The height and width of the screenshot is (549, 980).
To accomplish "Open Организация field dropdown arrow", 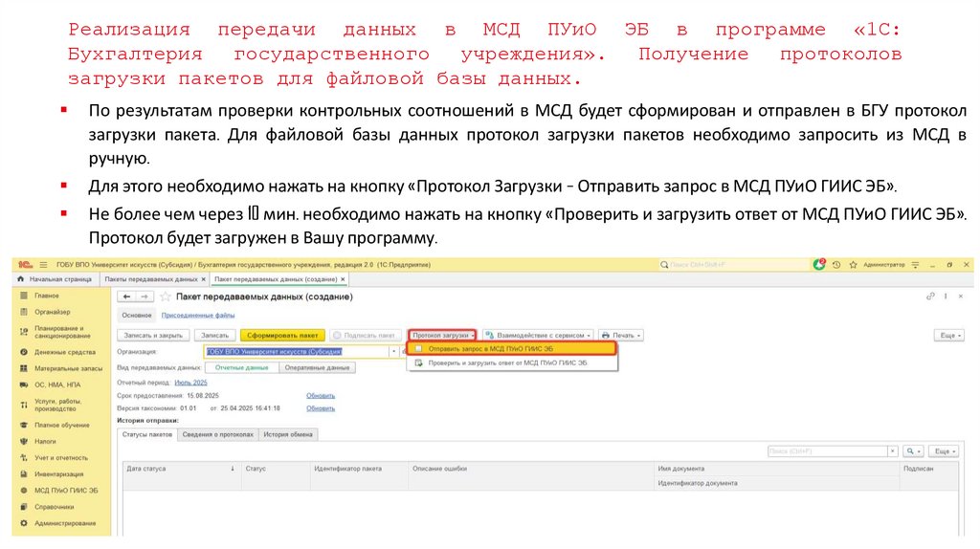I will (393, 352).
